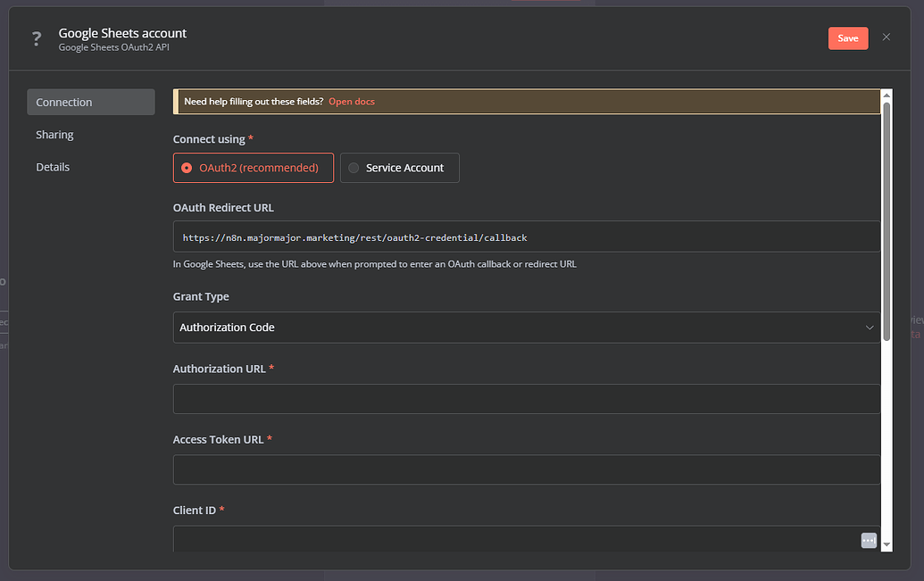Close the Google Sheets account dialog
The height and width of the screenshot is (581, 924).
point(887,37)
